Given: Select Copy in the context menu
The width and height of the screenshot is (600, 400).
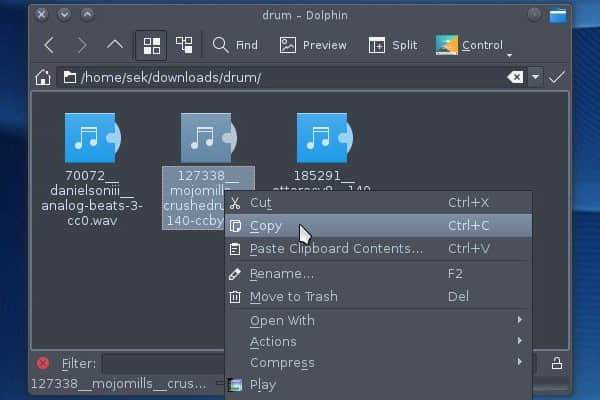Looking at the screenshot, I should point(378,226).
